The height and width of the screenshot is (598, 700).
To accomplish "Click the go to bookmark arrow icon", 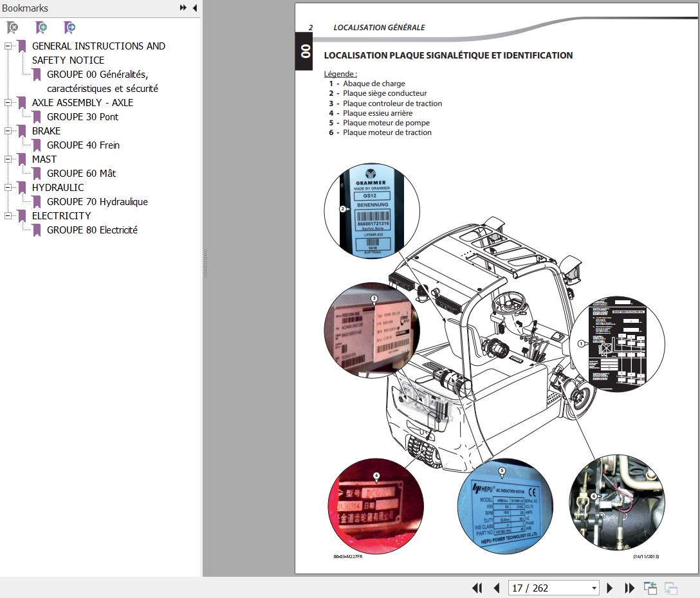I will [69, 28].
